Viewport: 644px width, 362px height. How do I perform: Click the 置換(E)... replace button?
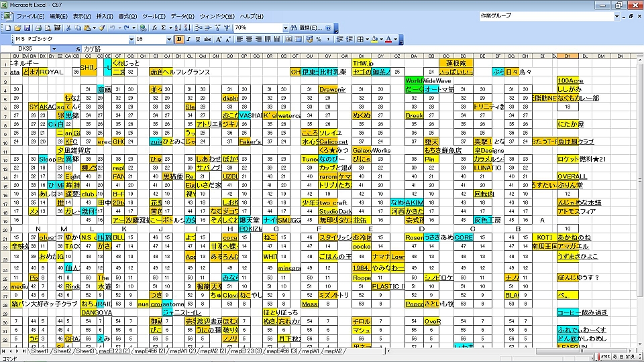[311, 28]
